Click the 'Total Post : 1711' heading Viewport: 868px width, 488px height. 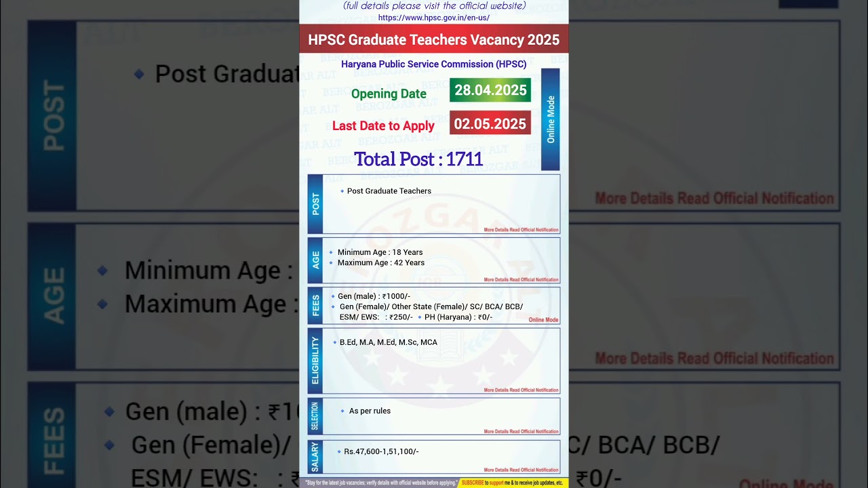pyautogui.click(x=418, y=159)
